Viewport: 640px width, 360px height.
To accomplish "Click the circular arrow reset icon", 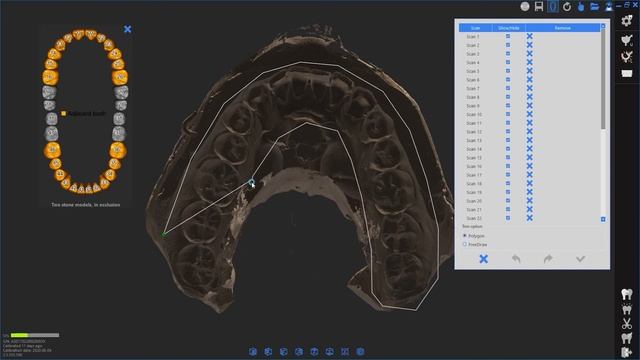I will pyautogui.click(x=567, y=7).
